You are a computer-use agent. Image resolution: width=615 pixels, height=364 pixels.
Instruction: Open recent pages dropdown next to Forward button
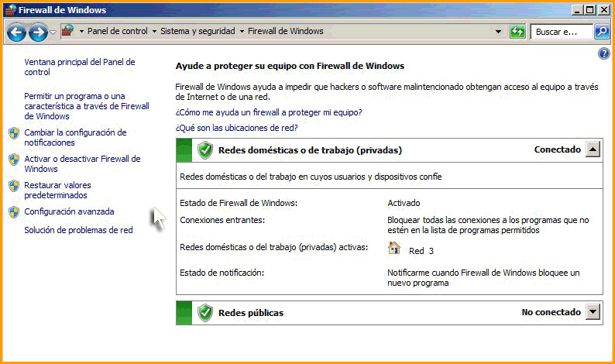coord(53,33)
